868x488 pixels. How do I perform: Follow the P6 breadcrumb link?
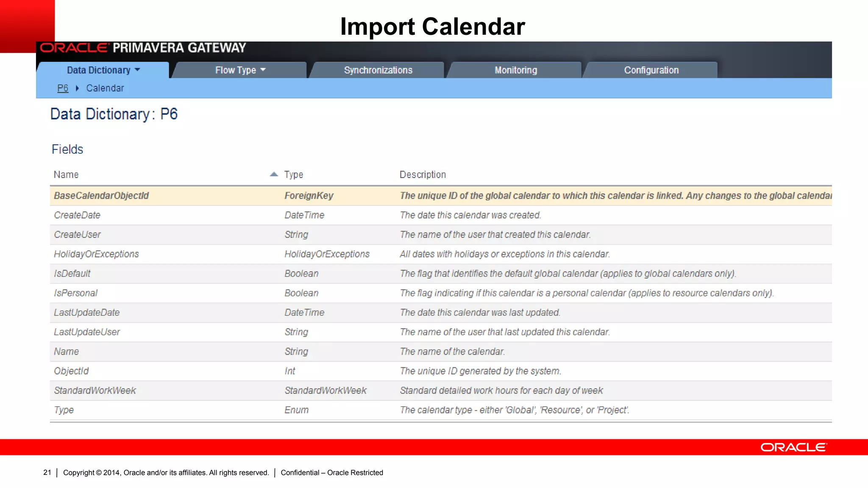63,88
